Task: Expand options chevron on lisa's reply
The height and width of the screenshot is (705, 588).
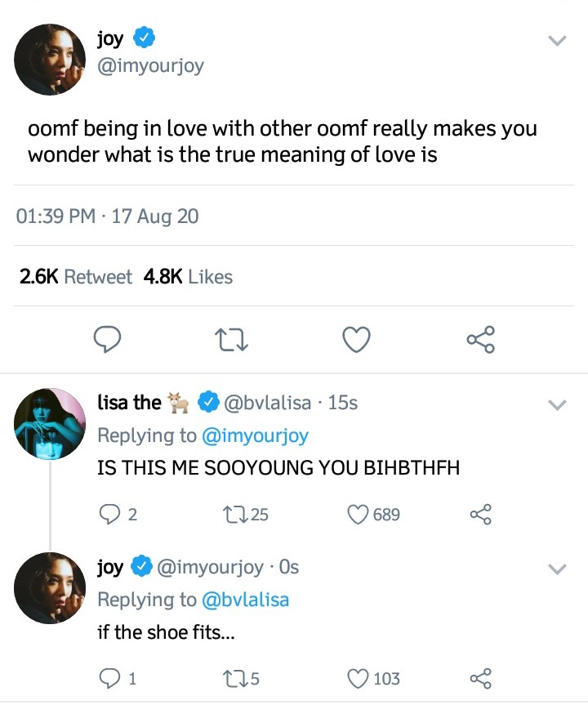Action: coord(557,404)
